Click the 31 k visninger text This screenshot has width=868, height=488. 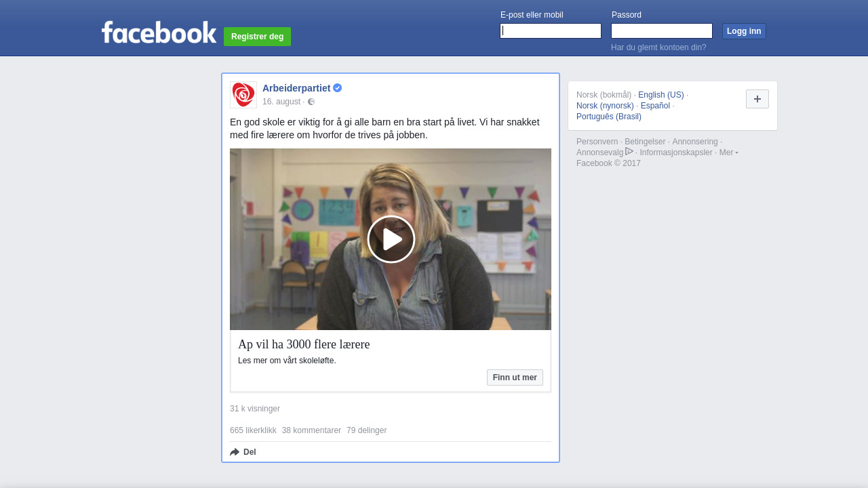(255, 409)
